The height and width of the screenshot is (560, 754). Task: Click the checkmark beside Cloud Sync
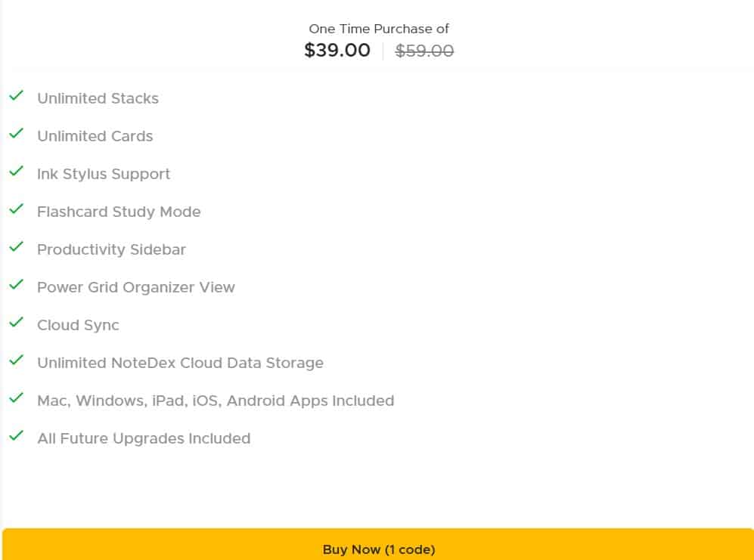15,323
